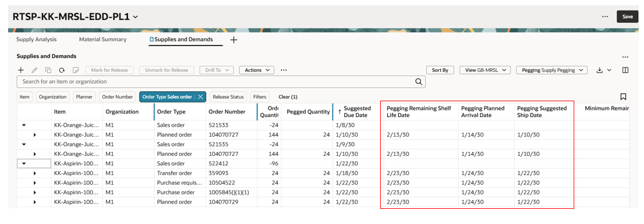Collapse the Sales order 521533 row
644x224 pixels.
point(24,125)
